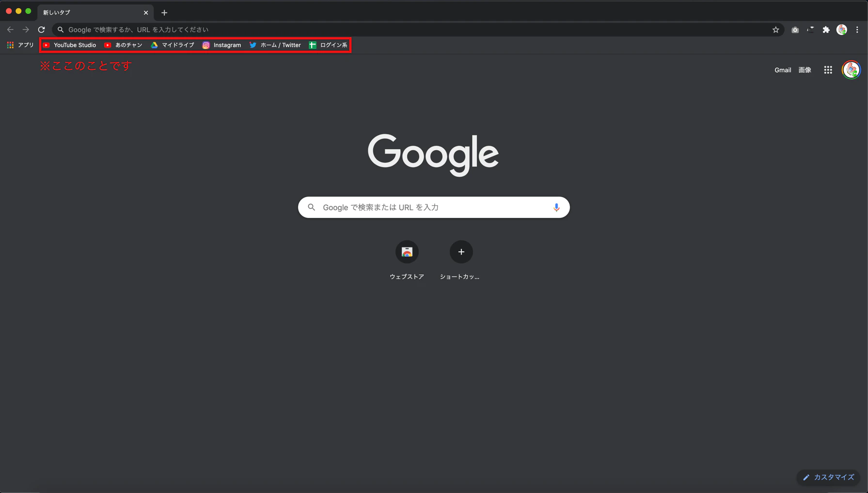Click the カスタマイズ button
The image size is (868, 493).
[x=828, y=478]
